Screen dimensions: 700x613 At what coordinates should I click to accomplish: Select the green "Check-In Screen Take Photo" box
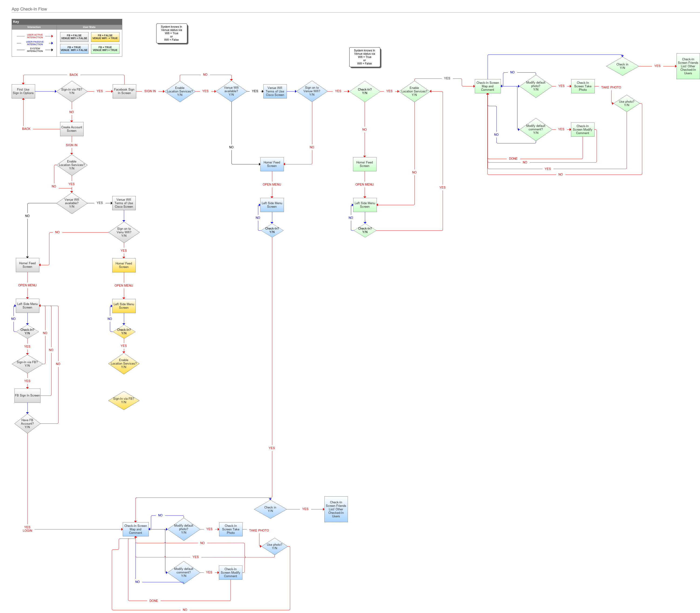583,86
